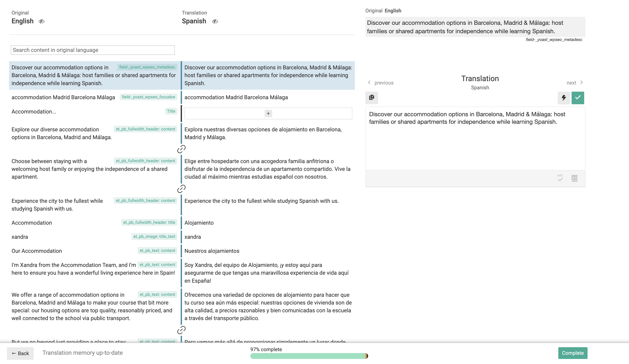Click into the Spanish translation text area

[475, 138]
